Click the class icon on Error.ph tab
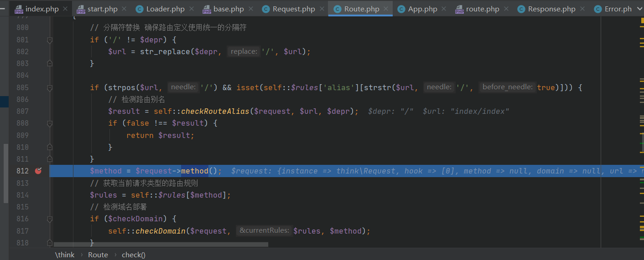The width and height of the screenshot is (644, 260). click(x=597, y=9)
